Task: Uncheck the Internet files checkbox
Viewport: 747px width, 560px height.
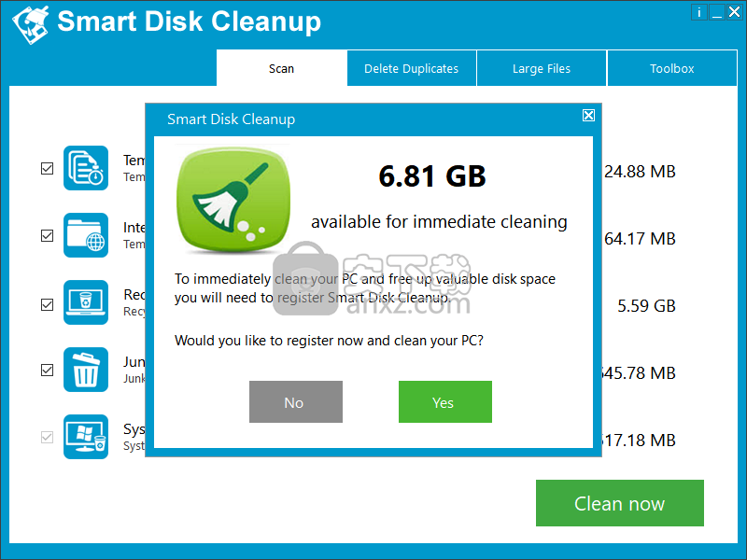Action: tap(47, 236)
